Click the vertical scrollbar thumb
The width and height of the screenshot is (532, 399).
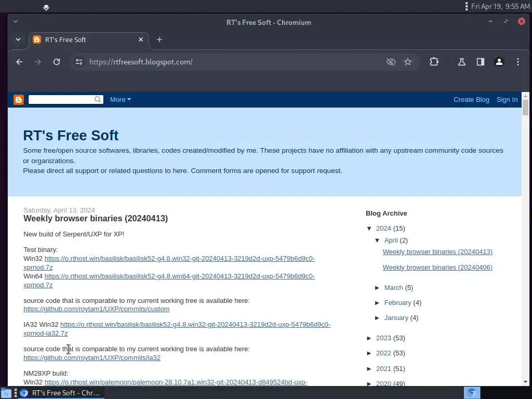point(525,108)
